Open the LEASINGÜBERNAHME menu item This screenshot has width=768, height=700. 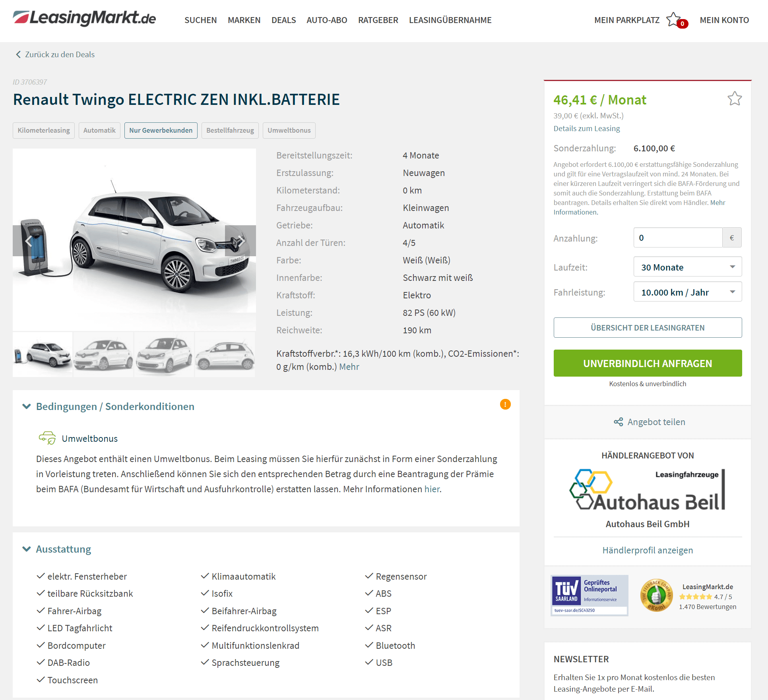(x=450, y=20)
